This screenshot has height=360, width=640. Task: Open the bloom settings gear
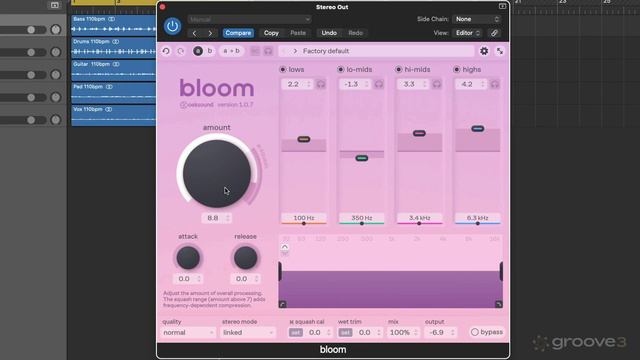[x=484, y=51]
